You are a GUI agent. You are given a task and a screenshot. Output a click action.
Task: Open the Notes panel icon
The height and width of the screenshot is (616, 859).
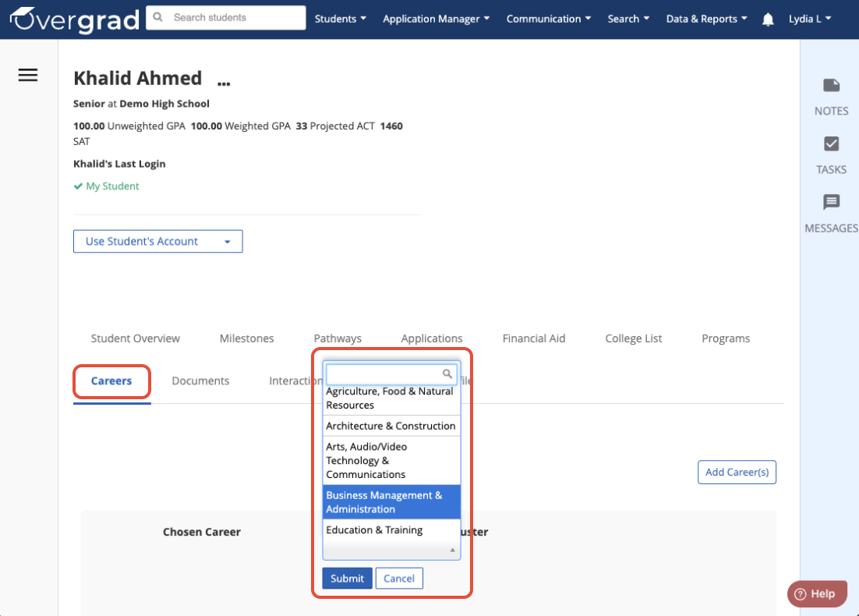(831, 86)
